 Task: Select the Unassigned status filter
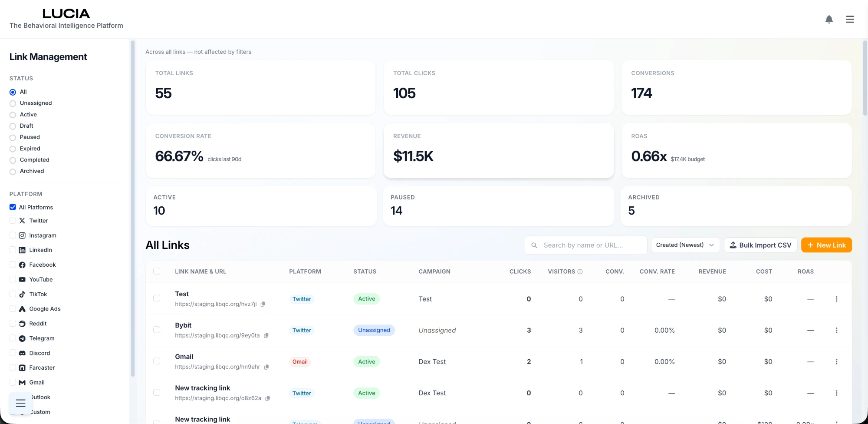13,103
